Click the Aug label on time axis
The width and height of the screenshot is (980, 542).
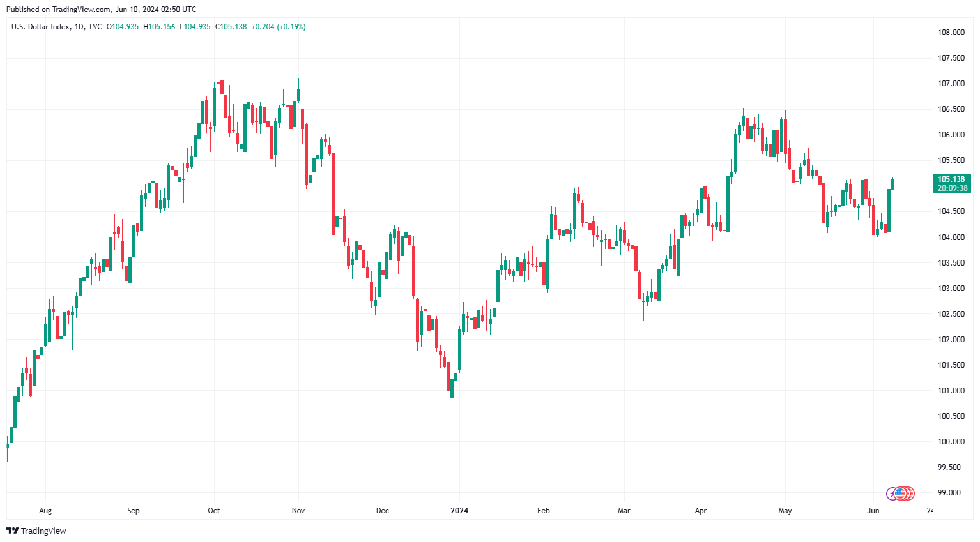pos(45,511)
